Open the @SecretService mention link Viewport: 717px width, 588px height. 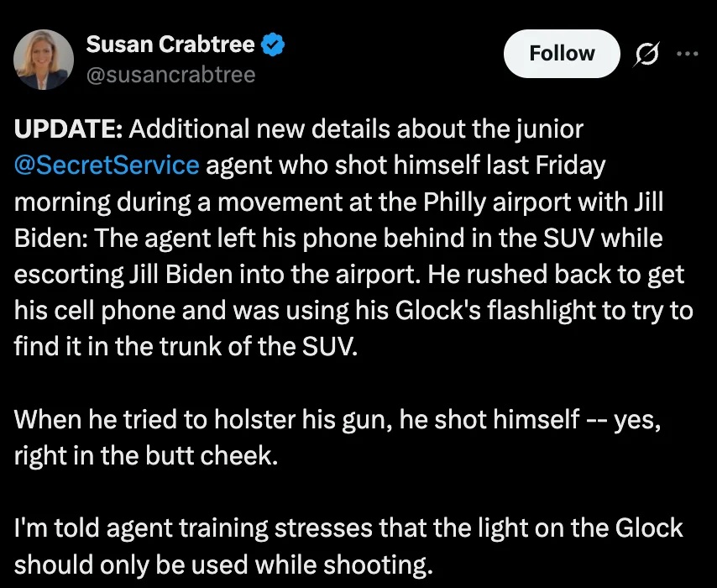tap(107, 165)
